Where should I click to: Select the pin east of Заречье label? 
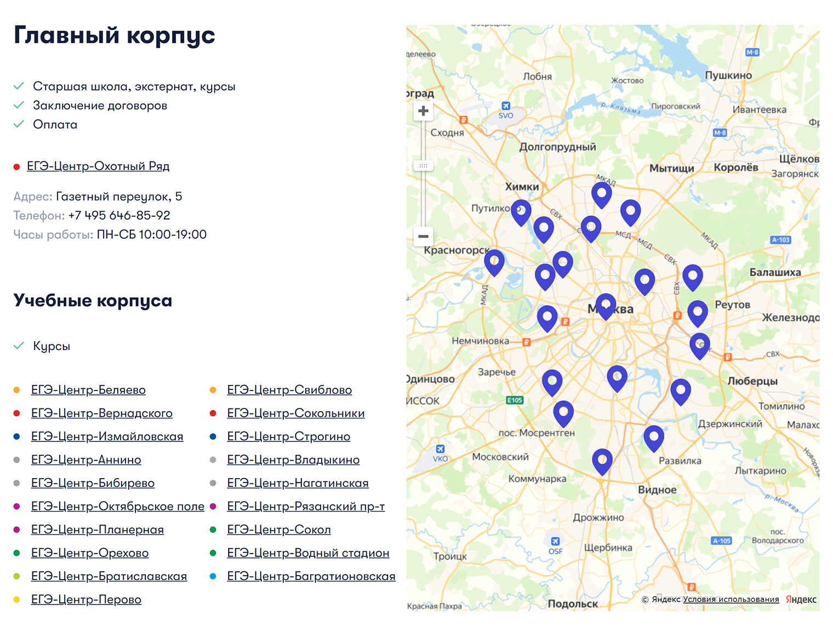click(552, 383)
